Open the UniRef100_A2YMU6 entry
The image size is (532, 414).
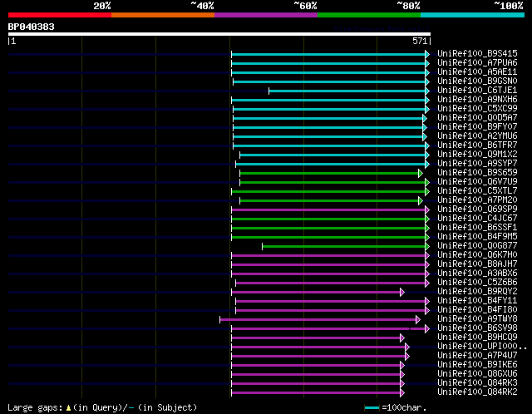coord(477,136)
